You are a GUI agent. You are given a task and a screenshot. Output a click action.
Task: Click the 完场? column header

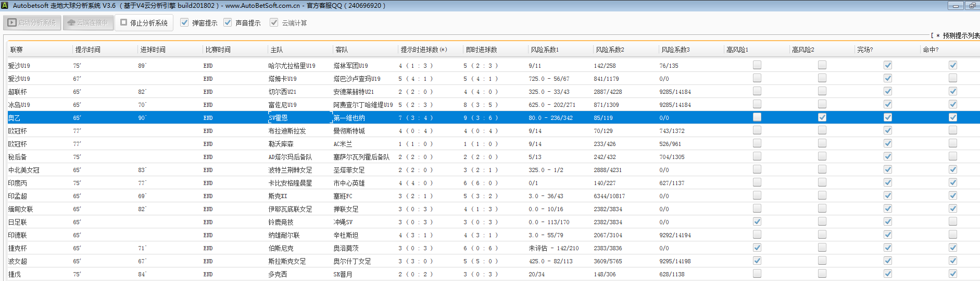pos(865,50)
